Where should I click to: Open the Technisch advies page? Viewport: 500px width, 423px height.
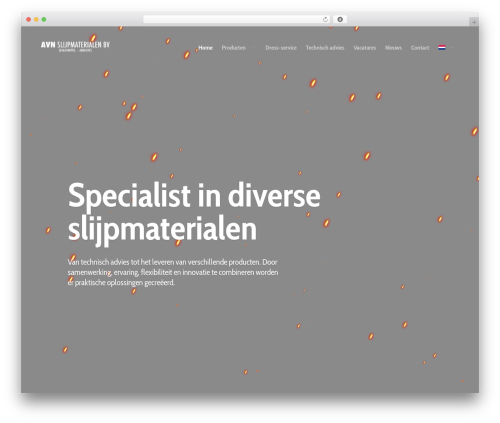(x=325, y=48)
